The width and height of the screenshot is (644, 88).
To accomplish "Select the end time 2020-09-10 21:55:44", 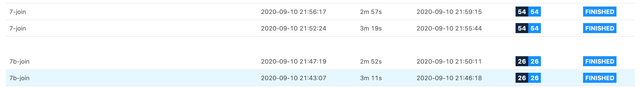I will 449,28.
